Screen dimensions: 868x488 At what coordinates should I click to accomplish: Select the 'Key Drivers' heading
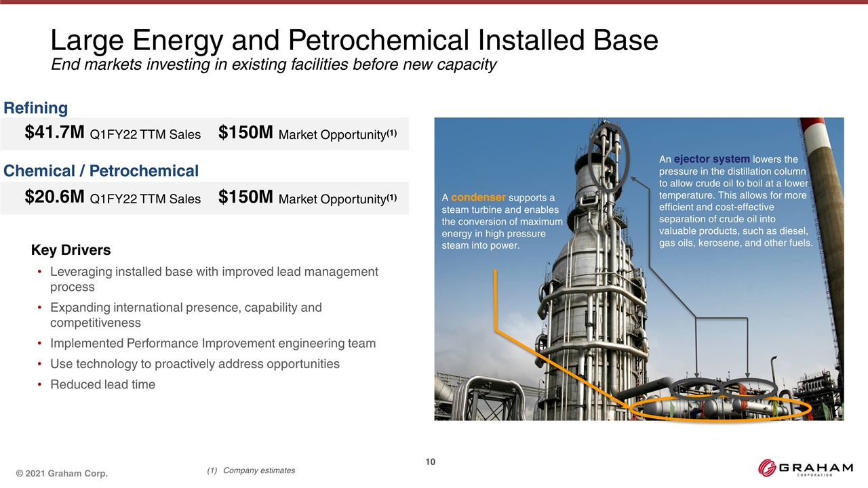pyautogui.click(x=71, y=250)
